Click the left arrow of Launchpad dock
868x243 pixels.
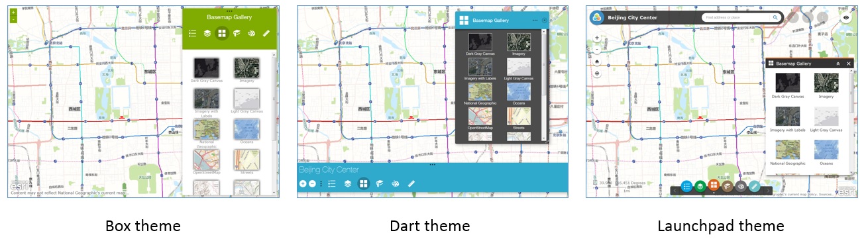[x=675, y=190]
